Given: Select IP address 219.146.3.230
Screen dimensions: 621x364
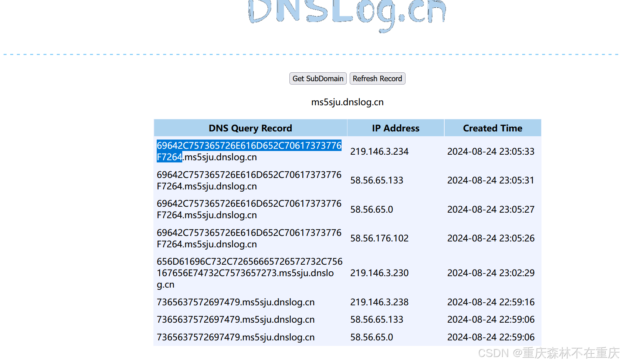Looking at the screenshot, I should [x=380, y=273].
